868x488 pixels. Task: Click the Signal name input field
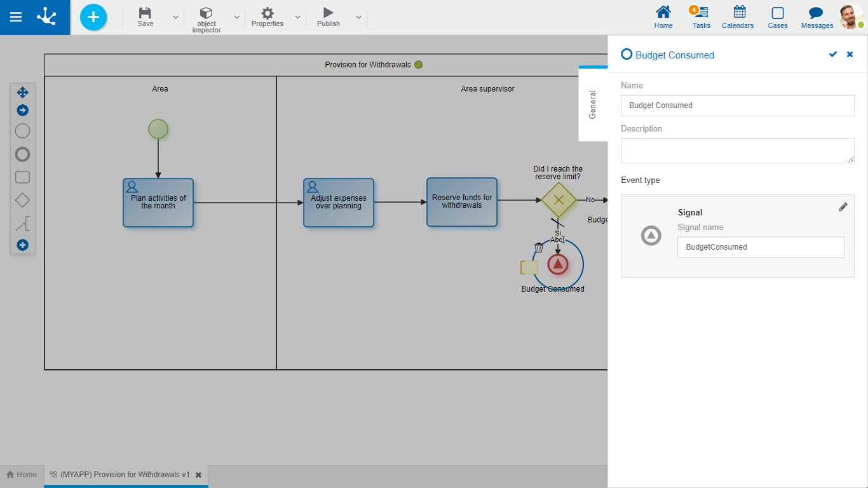click(x=761, y=247)
